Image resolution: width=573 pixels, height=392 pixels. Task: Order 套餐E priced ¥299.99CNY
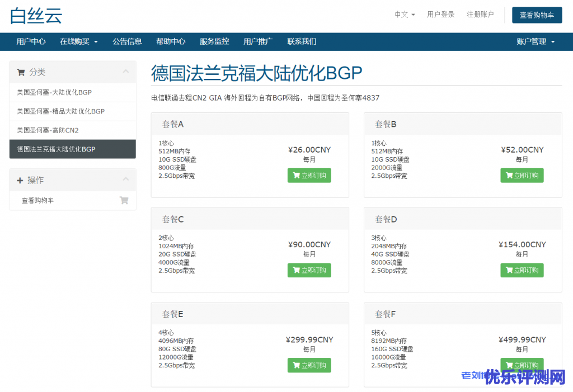(309, 366)
